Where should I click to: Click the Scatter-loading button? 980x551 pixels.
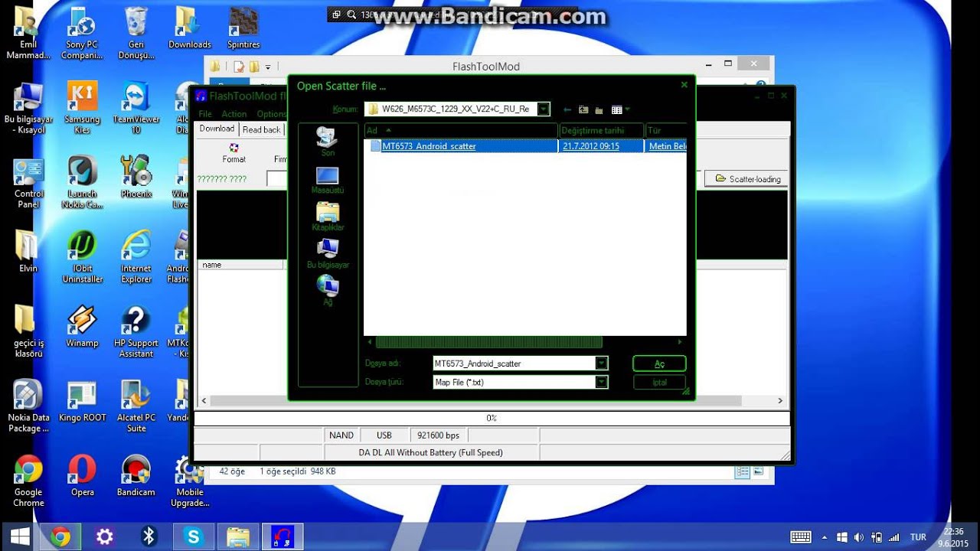click(x=747, y=179)
